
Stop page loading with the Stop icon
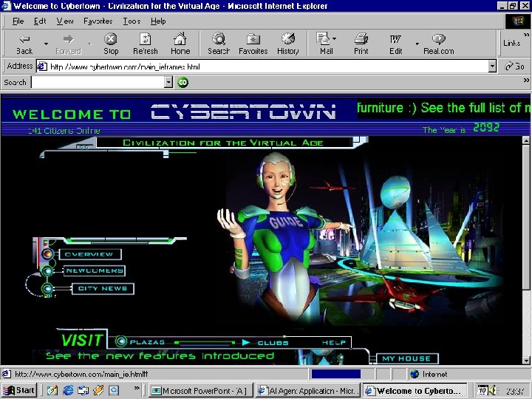click(111, 44)
